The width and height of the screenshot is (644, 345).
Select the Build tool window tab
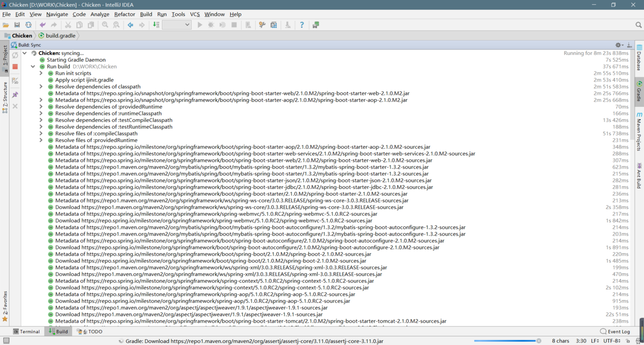tap(58, 332)
